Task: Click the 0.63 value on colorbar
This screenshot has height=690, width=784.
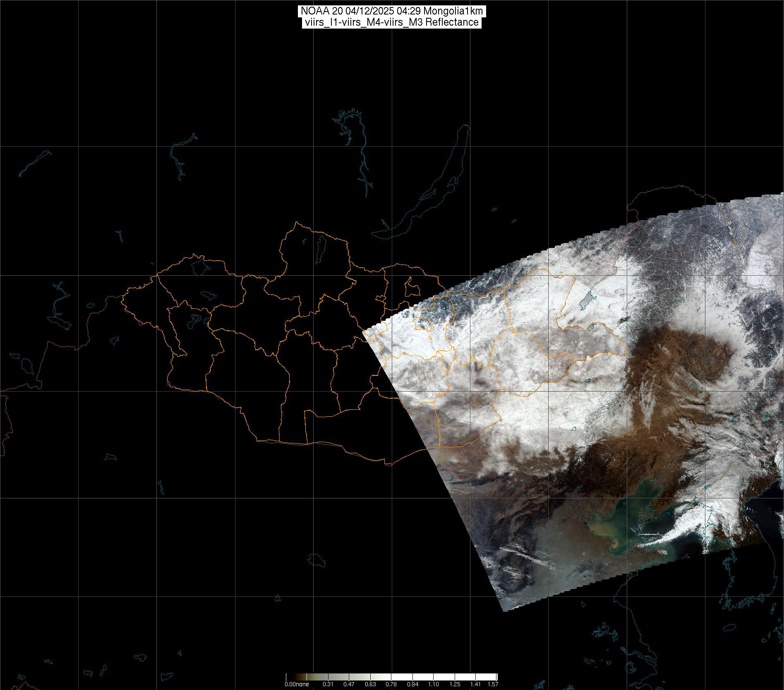Action: point(370,684)
